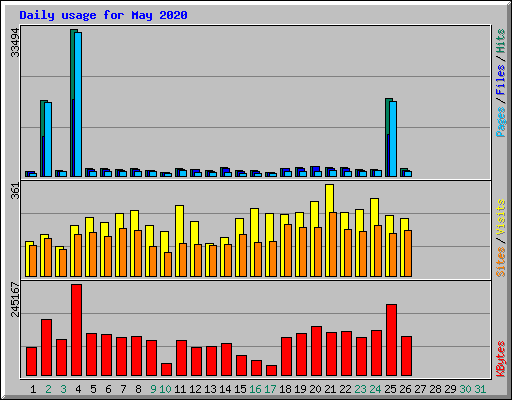Click the 245167 axis maximum value

pyautogui.click(x=15, y=299)
